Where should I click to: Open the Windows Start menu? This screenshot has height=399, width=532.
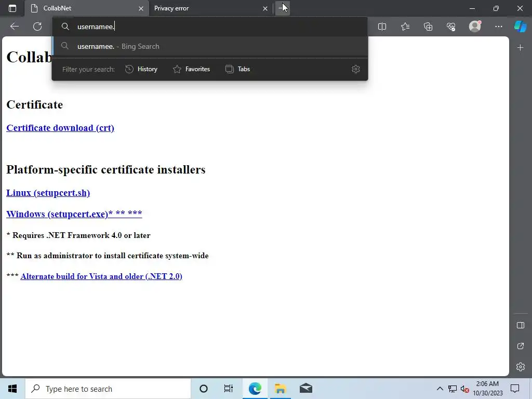click(12, 389)
